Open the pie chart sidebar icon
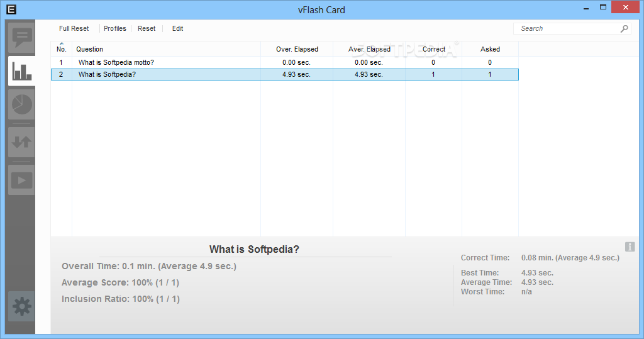644x339 pixels. click(x=21, y=104)
